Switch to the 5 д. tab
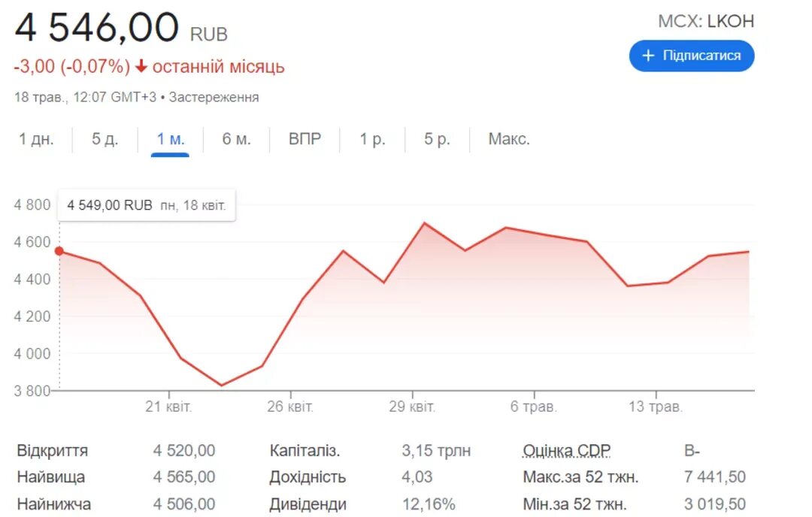 click(x=105, y=139)
